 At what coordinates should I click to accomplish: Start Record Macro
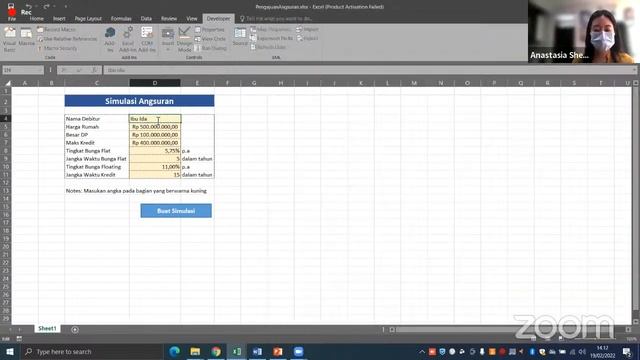pos(56,29)
